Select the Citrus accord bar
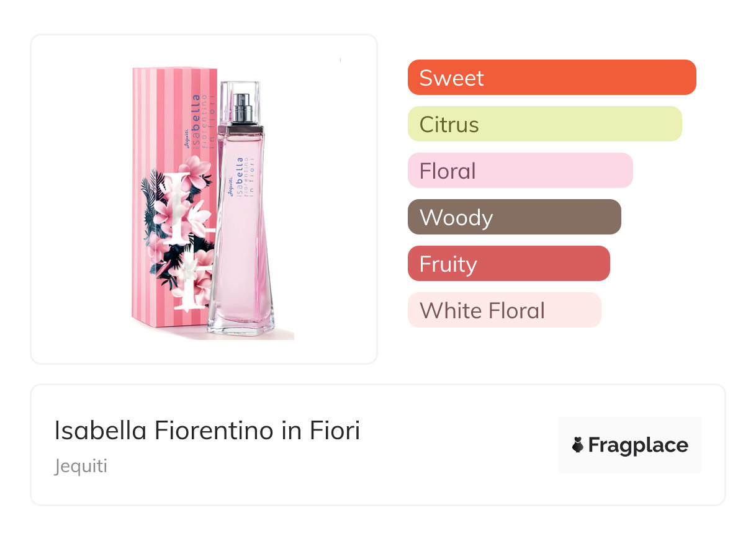Viewport: 756px width, 536px height. [x=544, y=124]
